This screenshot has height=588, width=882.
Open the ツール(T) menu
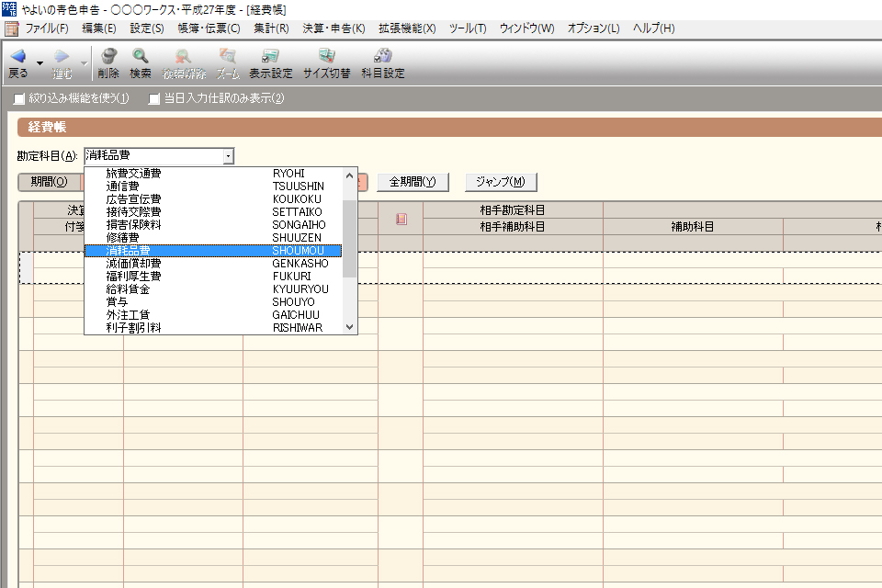pos(468,28)
